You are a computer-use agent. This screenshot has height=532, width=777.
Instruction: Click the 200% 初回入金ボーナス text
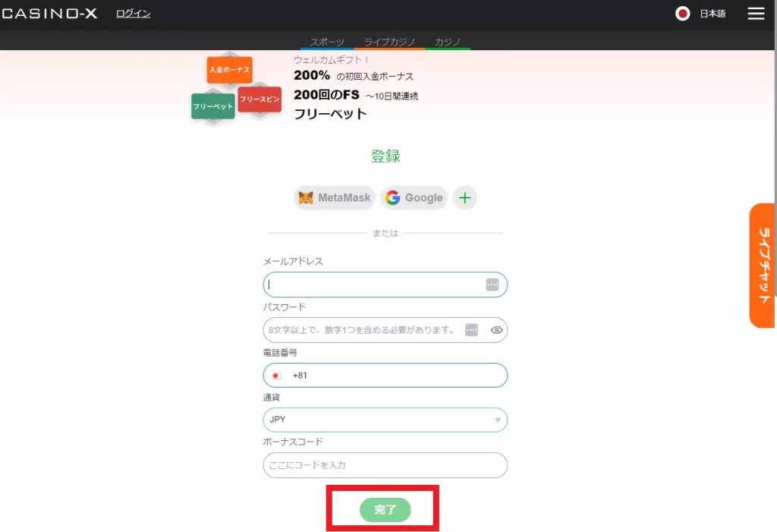coord(354,75)
